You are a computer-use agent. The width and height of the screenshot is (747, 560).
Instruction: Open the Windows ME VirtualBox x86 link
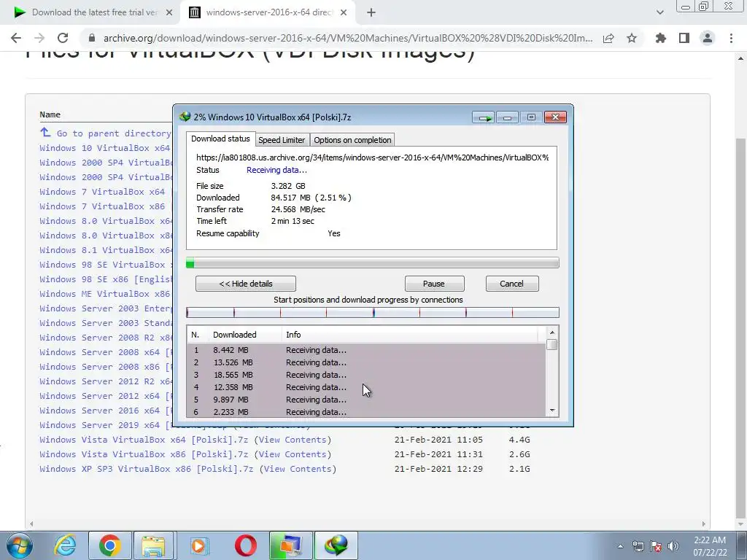pyautogui.click(x=105, y=294)
